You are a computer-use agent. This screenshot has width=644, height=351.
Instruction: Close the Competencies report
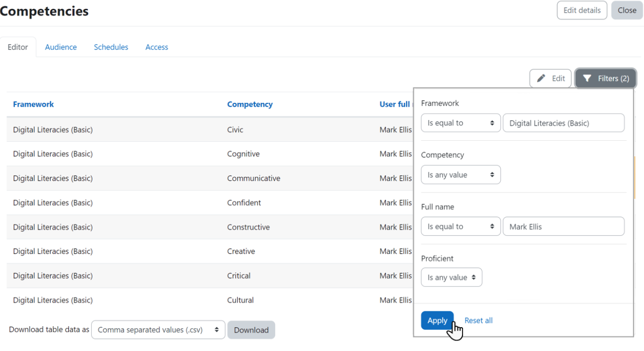(x=627, y=10)
